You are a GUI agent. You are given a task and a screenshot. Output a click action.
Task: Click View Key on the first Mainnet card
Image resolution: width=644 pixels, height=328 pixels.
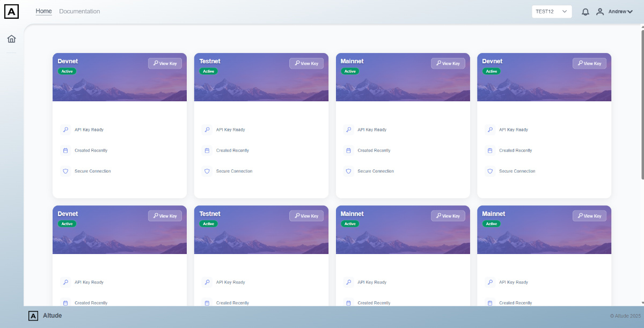448,63
